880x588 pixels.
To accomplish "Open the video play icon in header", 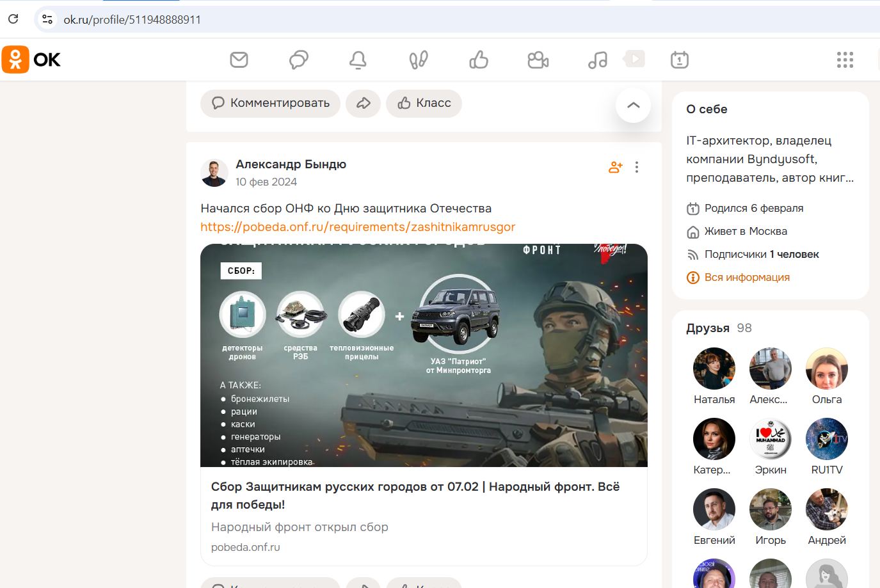I will click(634, 59).
